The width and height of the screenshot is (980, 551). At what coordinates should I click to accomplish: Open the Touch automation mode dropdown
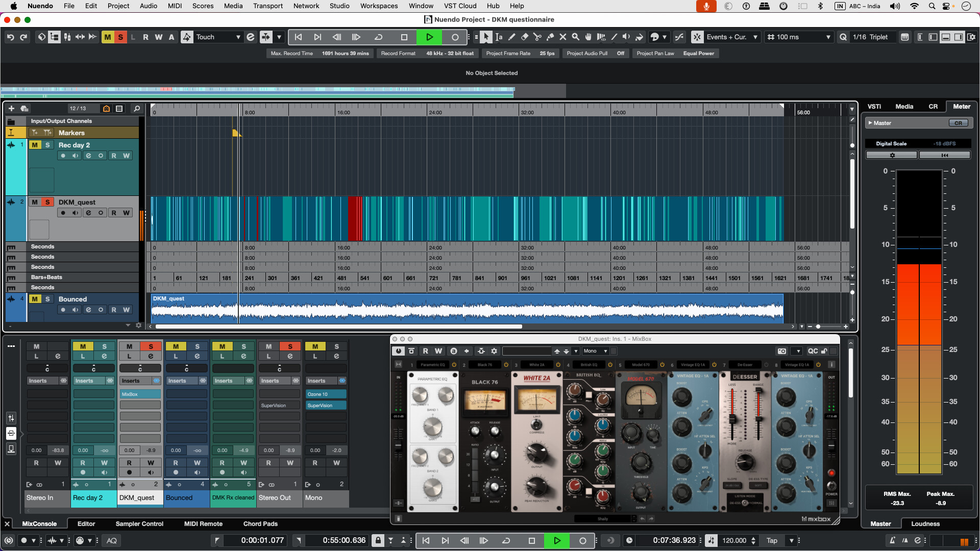(218, 37)
